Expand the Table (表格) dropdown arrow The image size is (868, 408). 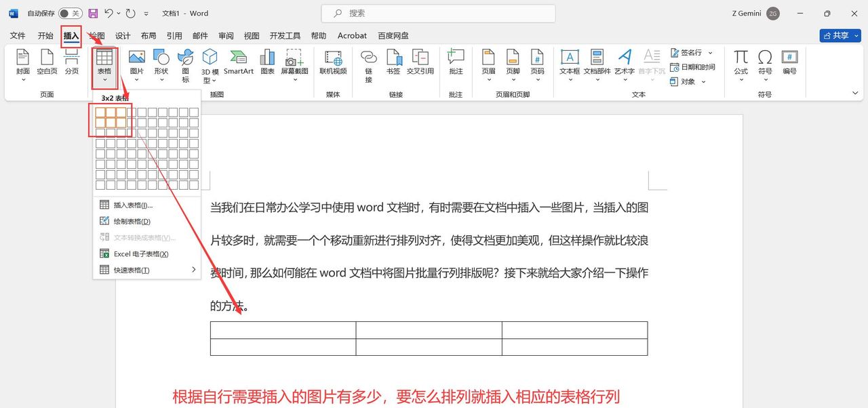[x=104, y=79]
